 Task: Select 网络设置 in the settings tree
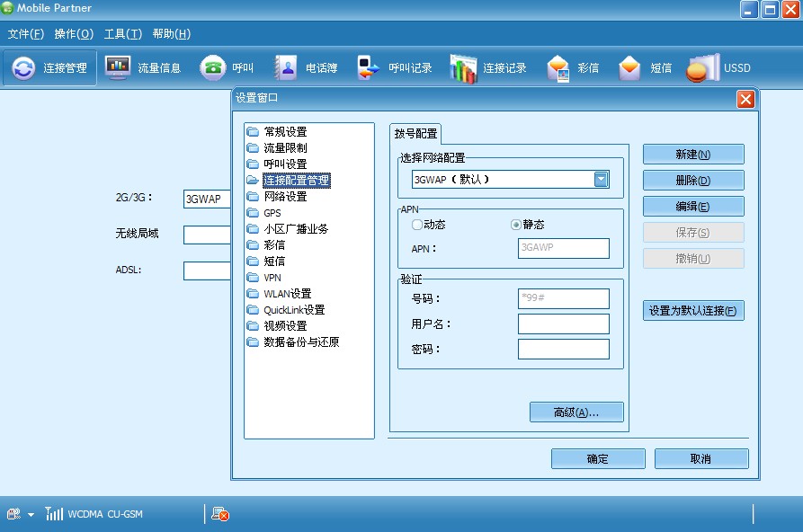(x=285, y=197)
